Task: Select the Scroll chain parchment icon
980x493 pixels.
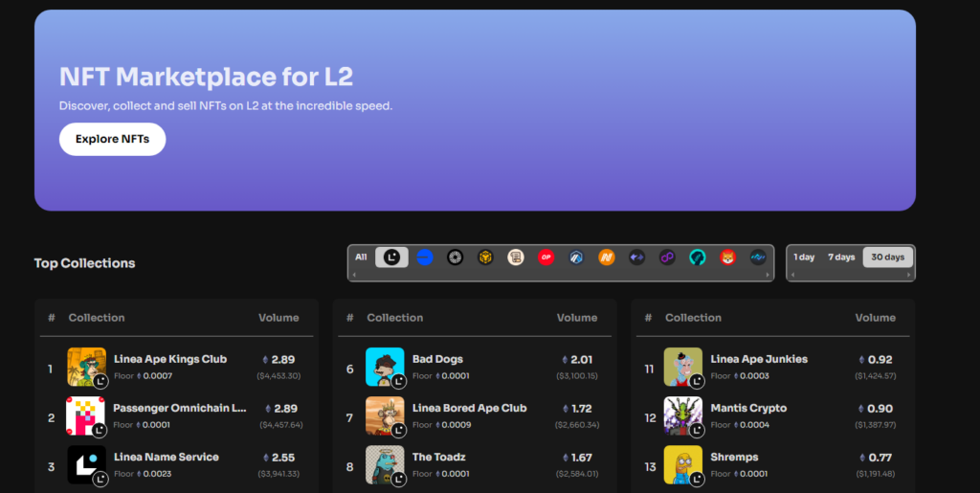Action: (516, 257)
